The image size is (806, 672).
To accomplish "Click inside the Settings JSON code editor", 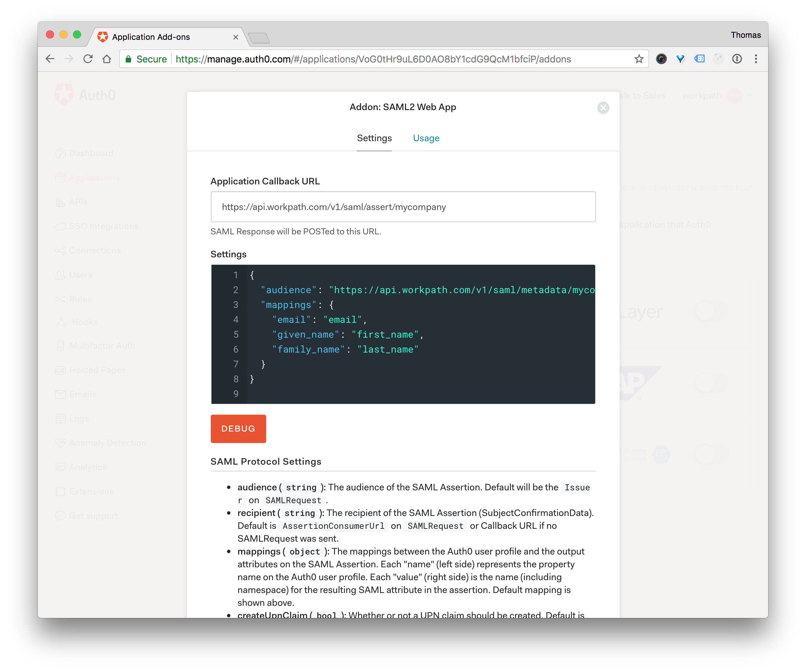I will tap(403, 334).
